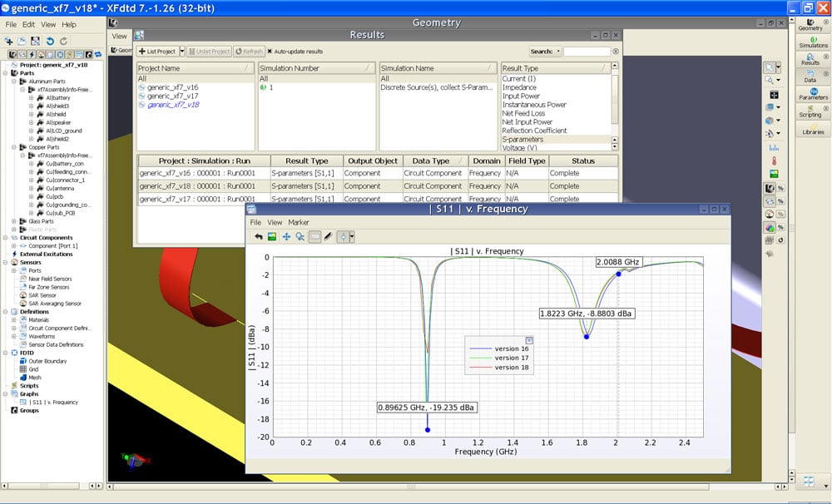The height and width of the screenshot is (504, 832).
Task: Open the Marker menu in the plot window
Action: click(x=297, y=223)
